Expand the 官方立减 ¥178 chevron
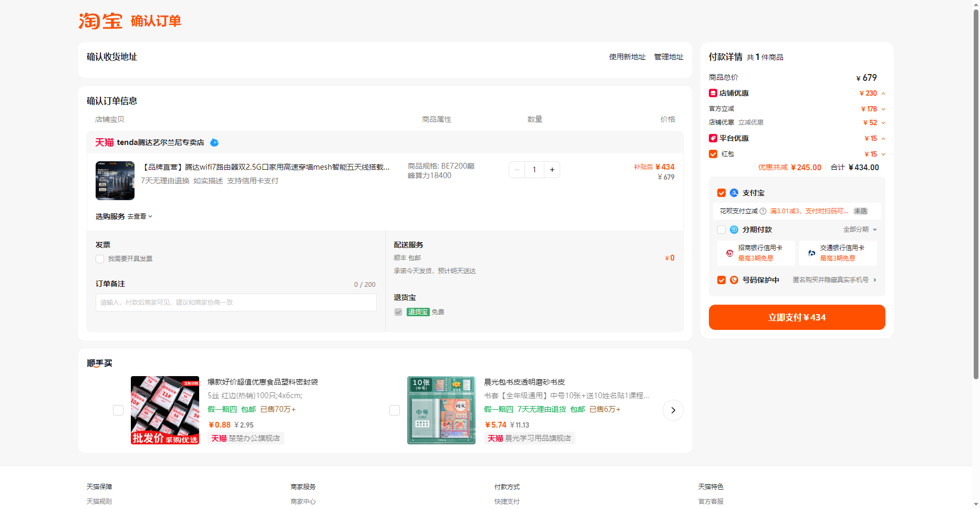Image resolution: width=980 pixels, height=509 pixels. point(883,109)
